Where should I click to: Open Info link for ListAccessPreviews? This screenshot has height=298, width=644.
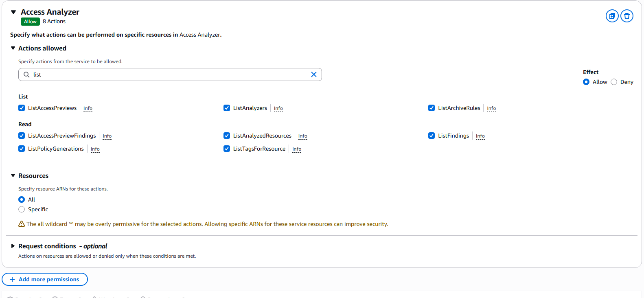[88, 108]
